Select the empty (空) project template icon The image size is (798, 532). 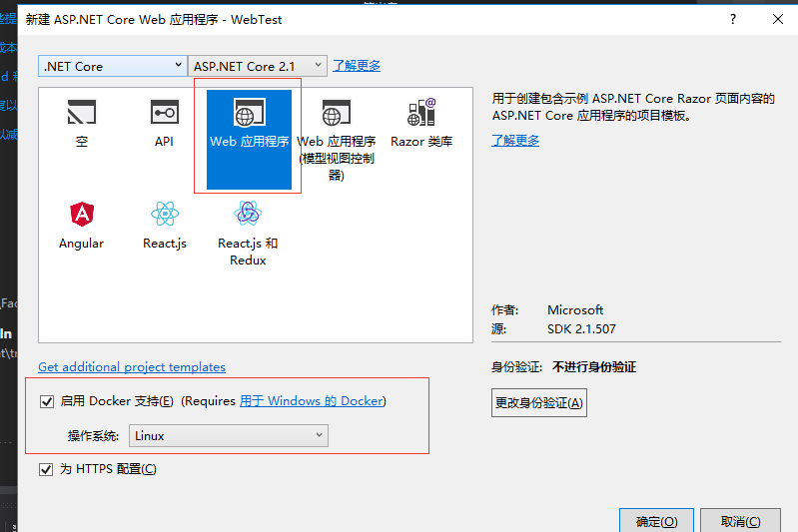click(x=82, y=113)
